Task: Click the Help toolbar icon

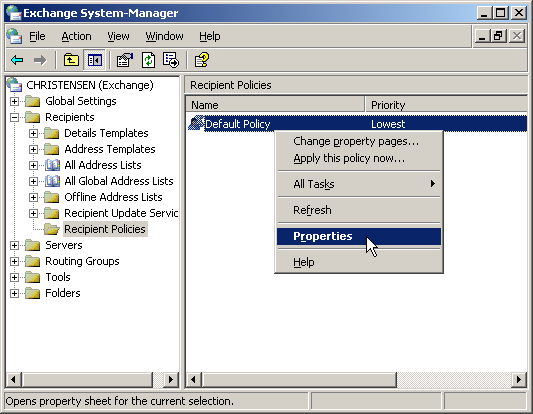Action: pos(202,61)
